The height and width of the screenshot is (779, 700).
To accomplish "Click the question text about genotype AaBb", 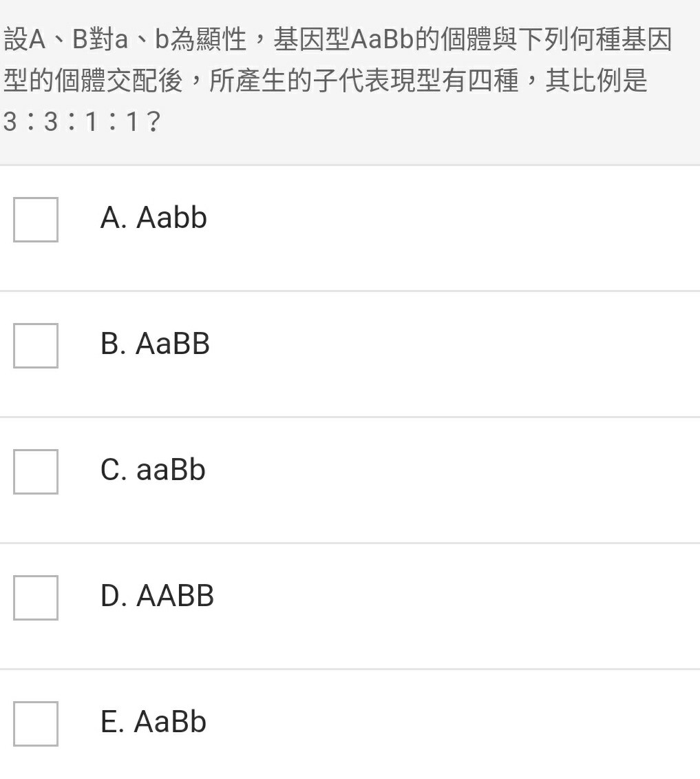I will 337,81.
